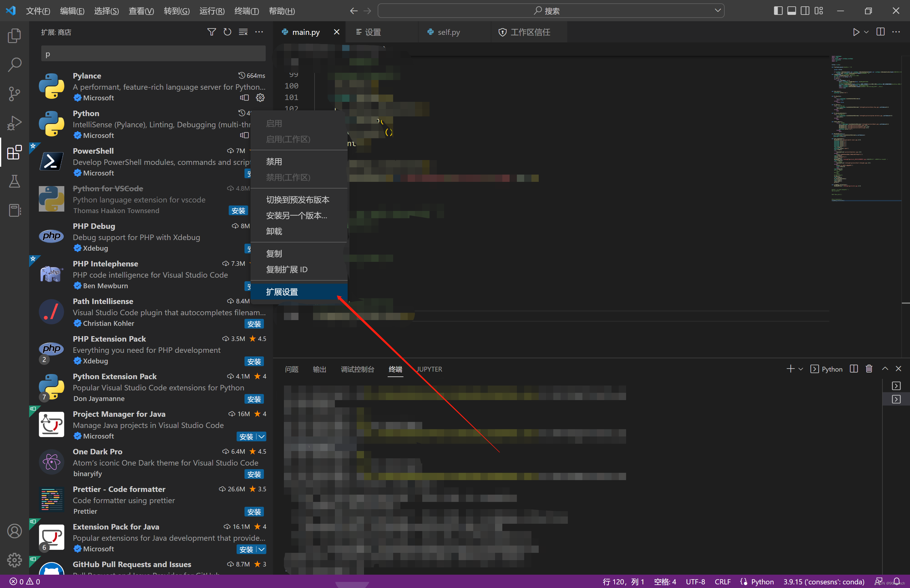Screen dimensions: 910x588
Task: Click the Pylance manage gear icon
Action: (x=260, y=98)
